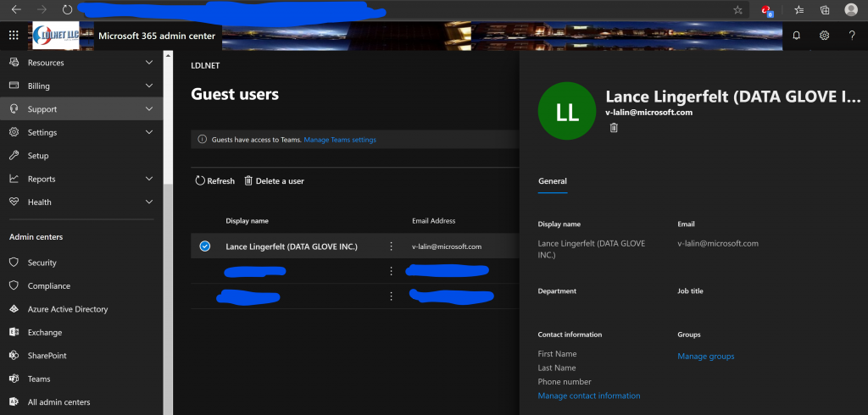Click the LL avatar circle

[x=567, y=111]
